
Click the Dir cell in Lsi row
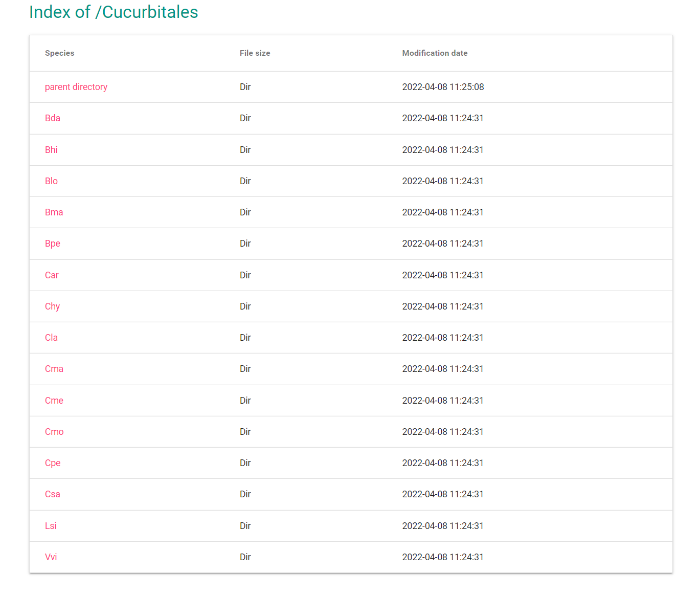tap(245, 526)
